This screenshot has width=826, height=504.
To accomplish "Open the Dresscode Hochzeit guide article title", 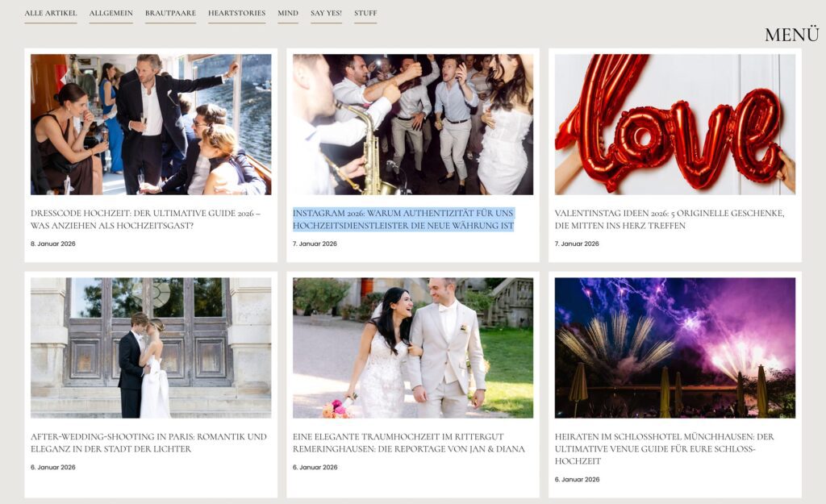I will click(145, 219).
